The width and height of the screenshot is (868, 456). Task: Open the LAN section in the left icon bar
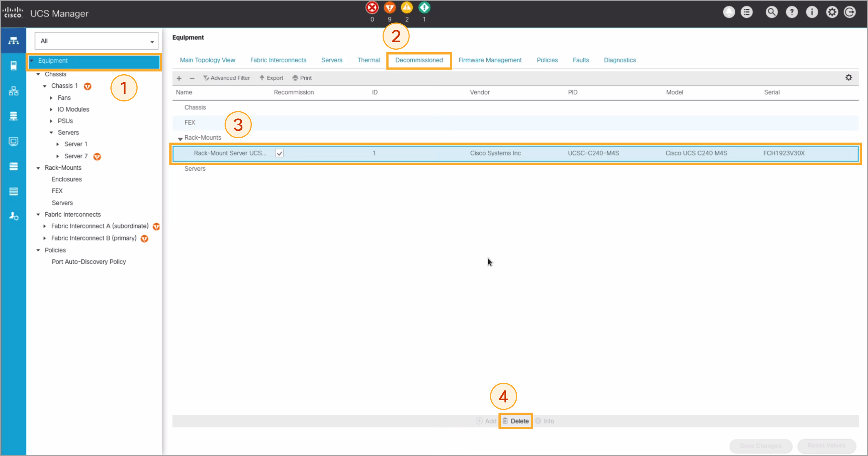(13, 91)
